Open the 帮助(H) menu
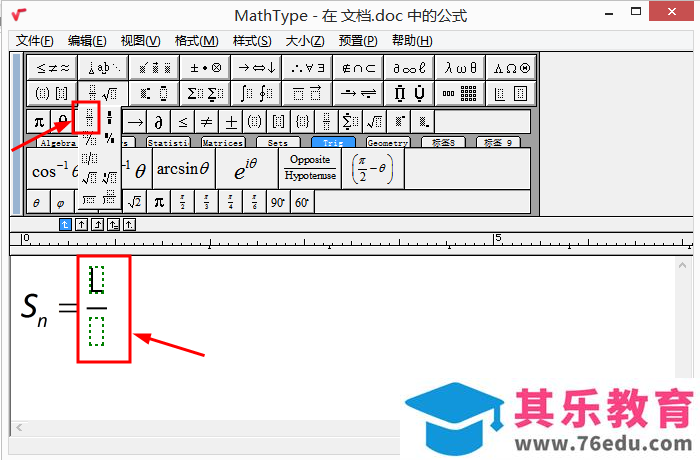 pyautogui.click(x=412, y=41)
